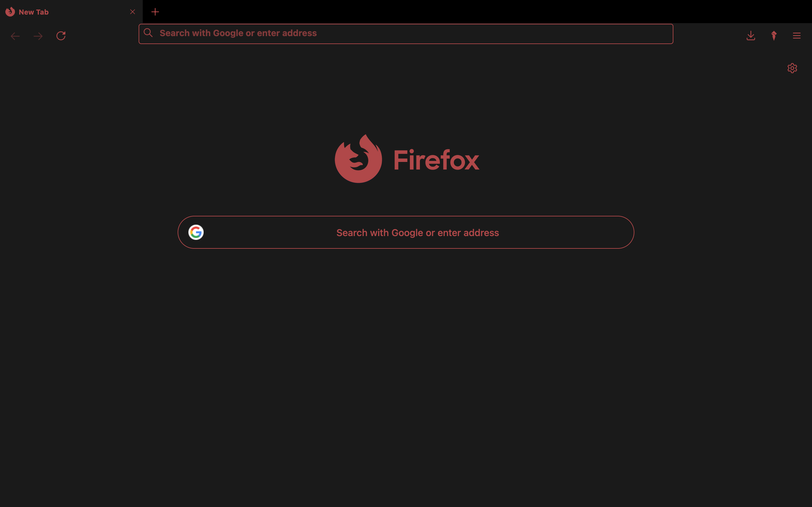This screenshot has width=812, height=507.
Task: Click the toolbar search magnifier icon
Action: (x=148, y=33)
